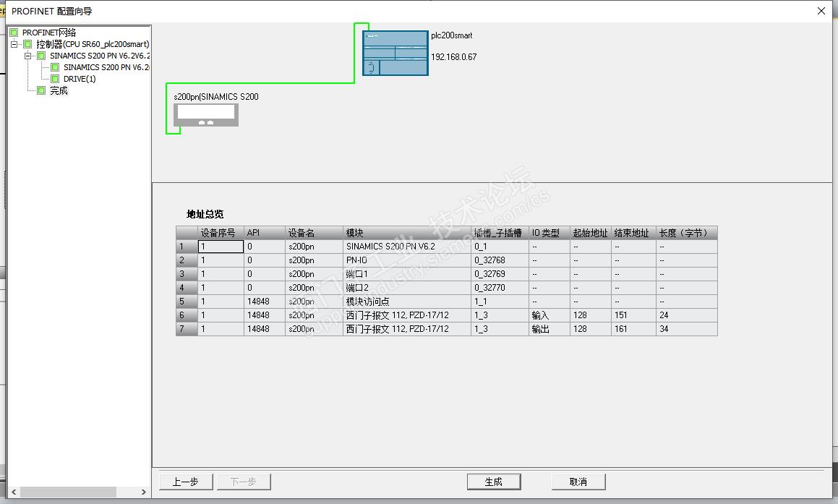This screenshot has width=838, height=504.
Task: Select the DRIVE(1) tree entry
Action: point(80,79)
